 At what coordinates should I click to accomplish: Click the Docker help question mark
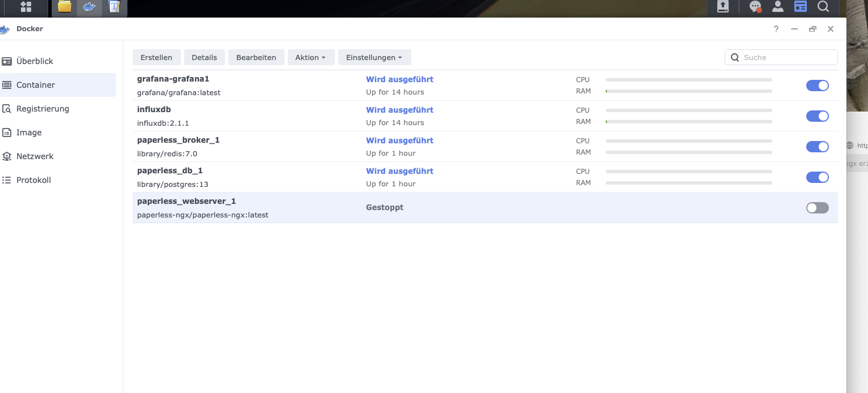click(776, 29)
